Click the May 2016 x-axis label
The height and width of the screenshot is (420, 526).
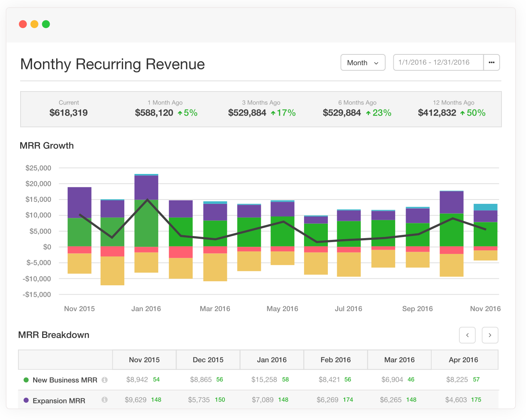click(x=282, y=309)
